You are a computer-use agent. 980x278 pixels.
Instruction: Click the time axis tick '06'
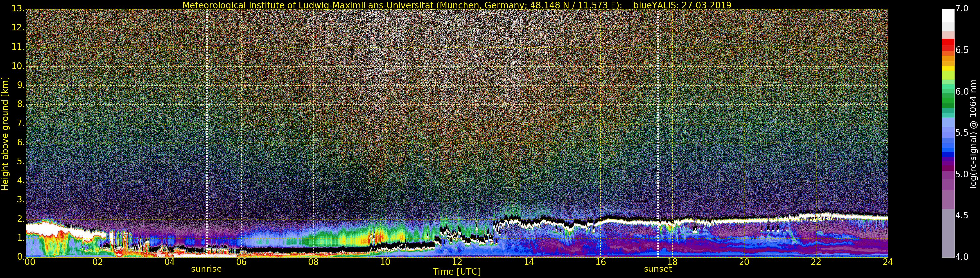coord(242,262)
